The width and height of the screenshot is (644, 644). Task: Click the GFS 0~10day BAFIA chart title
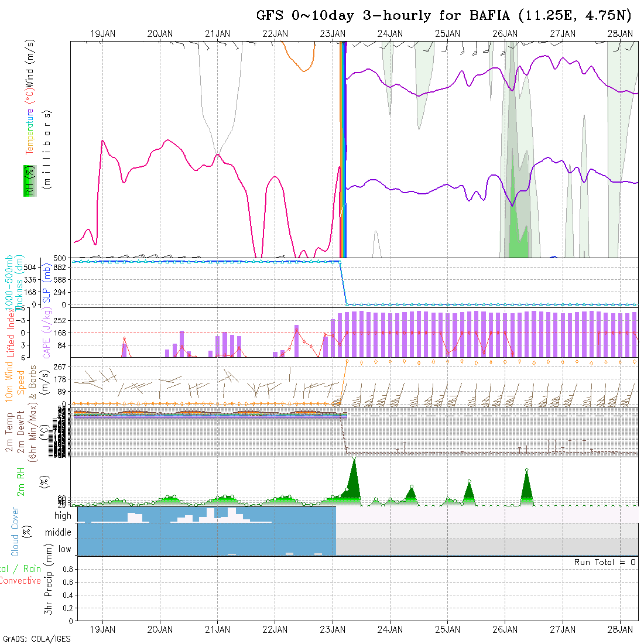pyautogui.click(x=444, y=16)
